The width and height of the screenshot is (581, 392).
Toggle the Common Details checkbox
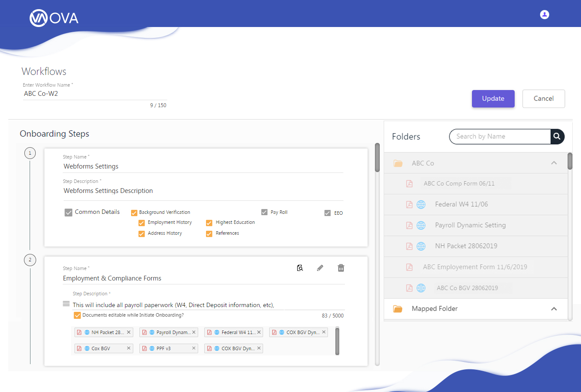tap(68, 212)
